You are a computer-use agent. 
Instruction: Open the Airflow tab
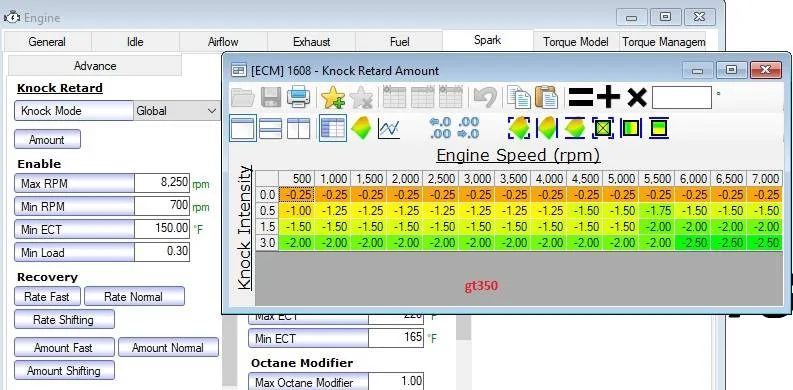point(223,42)
